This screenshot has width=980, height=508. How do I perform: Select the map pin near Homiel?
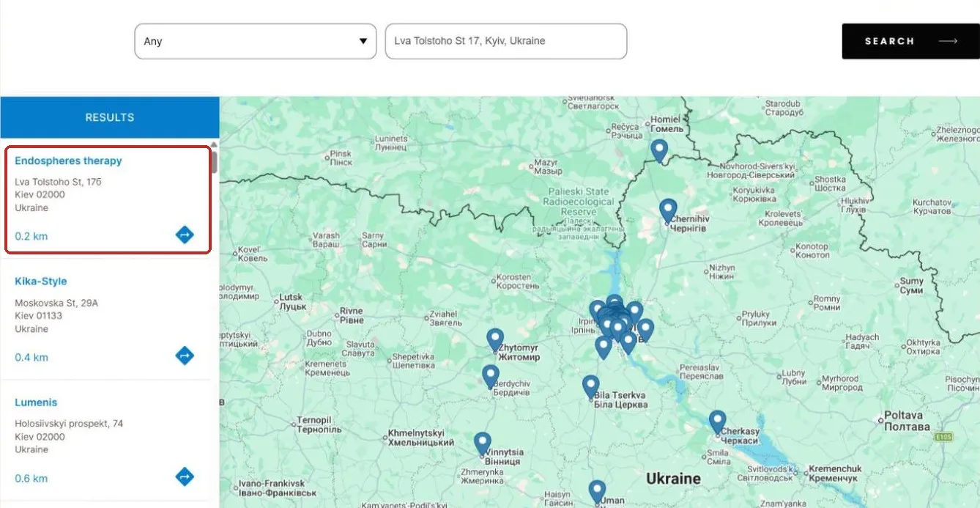659,151
